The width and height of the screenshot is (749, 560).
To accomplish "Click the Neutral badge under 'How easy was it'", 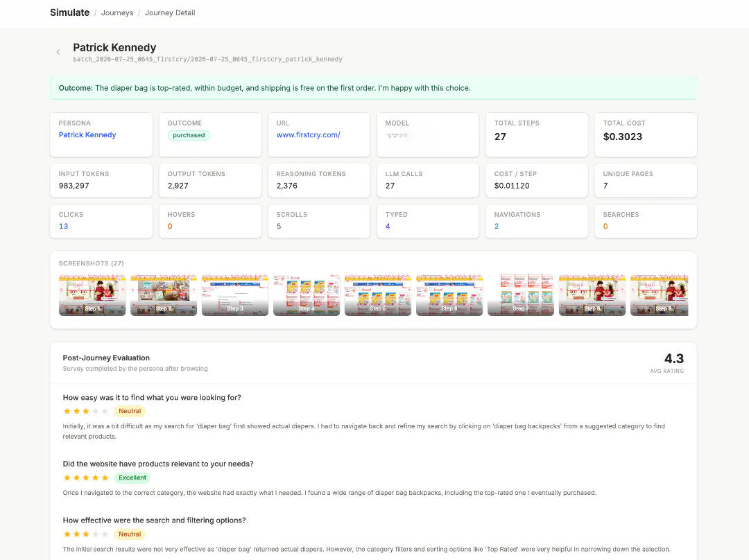I will (130, 411).
